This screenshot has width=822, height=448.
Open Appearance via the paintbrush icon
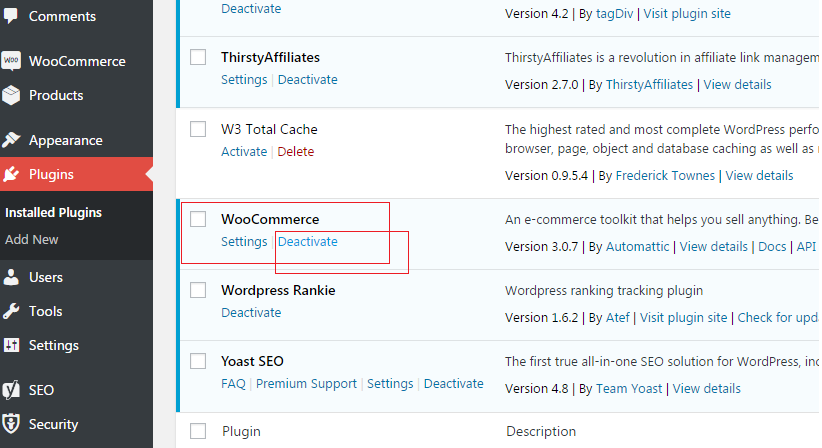tap(11, 140)
